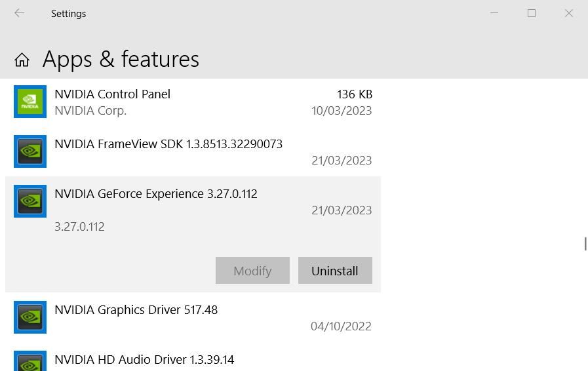
Task: Click the Apps & features heading
Action: pyautogui.click(x=121, y=60)
